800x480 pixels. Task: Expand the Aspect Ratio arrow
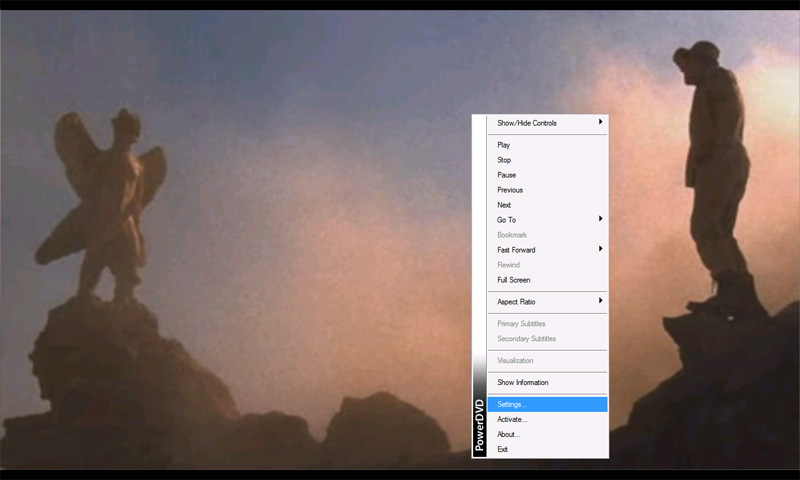click(x=601, y=301)
